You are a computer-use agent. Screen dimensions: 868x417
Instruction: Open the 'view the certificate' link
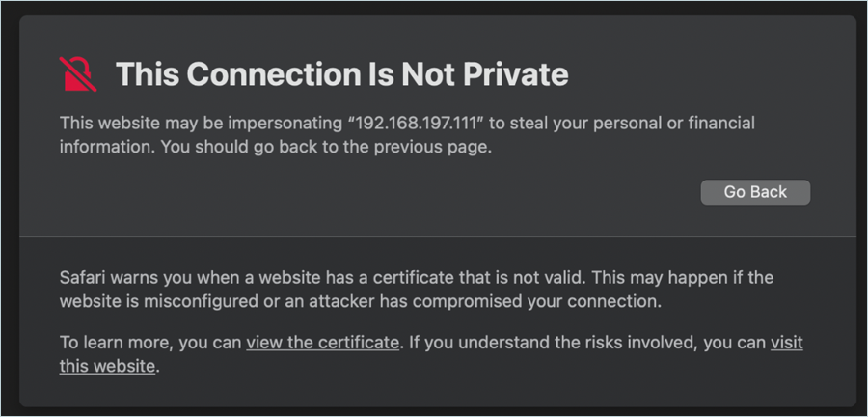(x=322, y=342)
